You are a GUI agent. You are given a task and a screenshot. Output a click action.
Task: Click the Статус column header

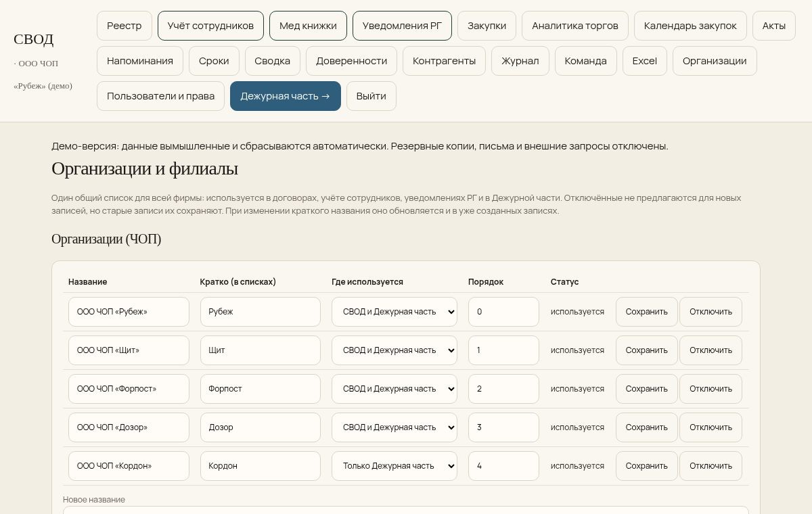click(565, 282)
